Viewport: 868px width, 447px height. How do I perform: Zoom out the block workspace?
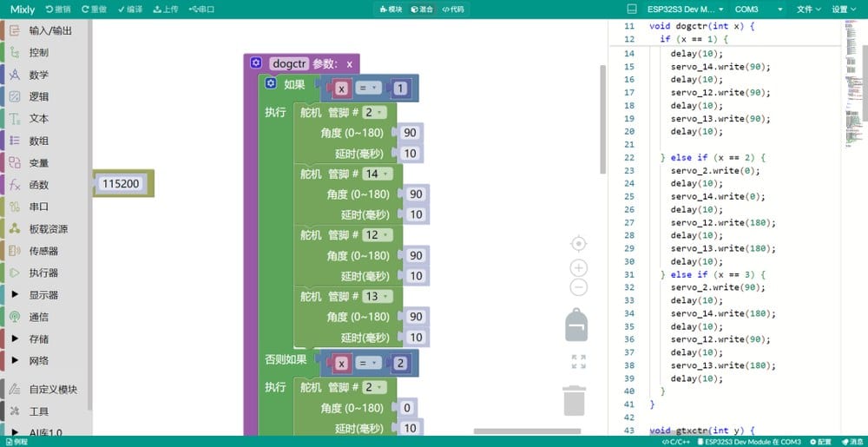click(578, 287)
